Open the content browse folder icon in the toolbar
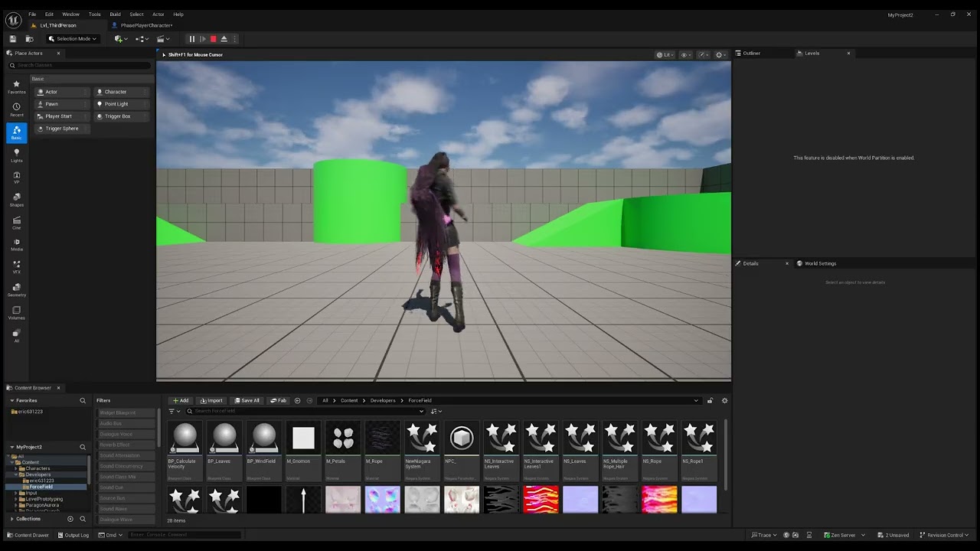 [30, 39]
